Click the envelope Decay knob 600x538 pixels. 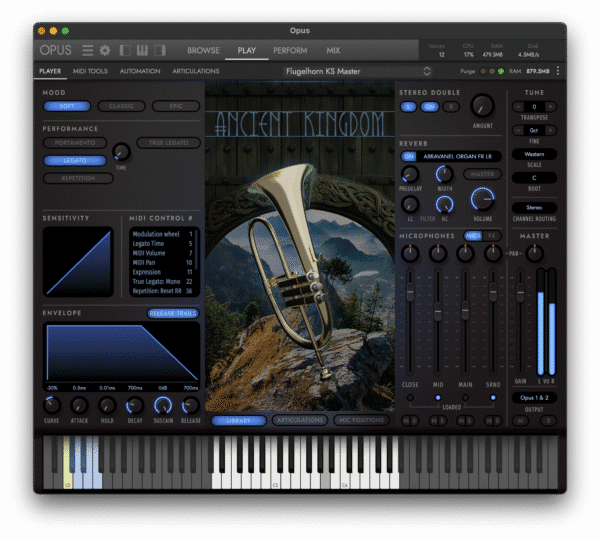coord(135,406)
